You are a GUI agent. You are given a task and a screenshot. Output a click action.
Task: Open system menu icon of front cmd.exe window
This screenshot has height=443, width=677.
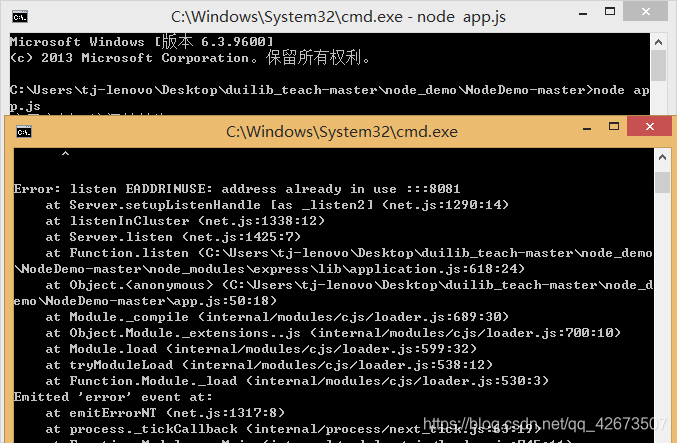click(x=24, y=131)
